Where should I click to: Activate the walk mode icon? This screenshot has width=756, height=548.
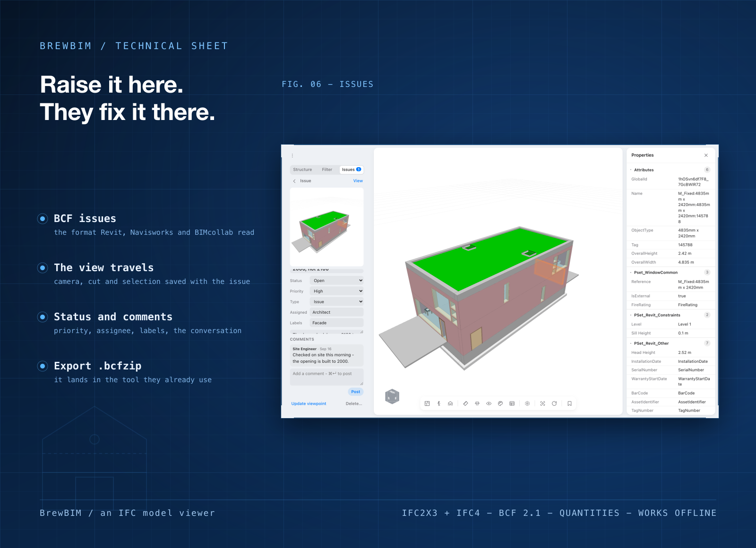439,403
